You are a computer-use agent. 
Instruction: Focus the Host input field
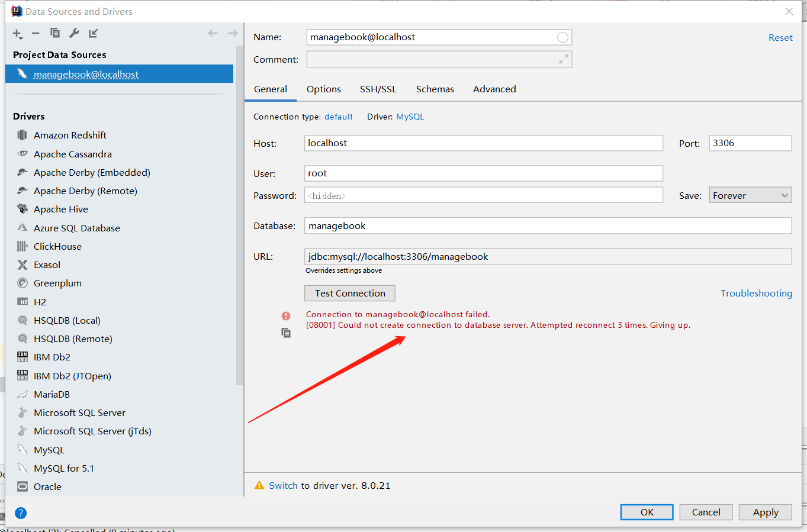pos(484,143)
